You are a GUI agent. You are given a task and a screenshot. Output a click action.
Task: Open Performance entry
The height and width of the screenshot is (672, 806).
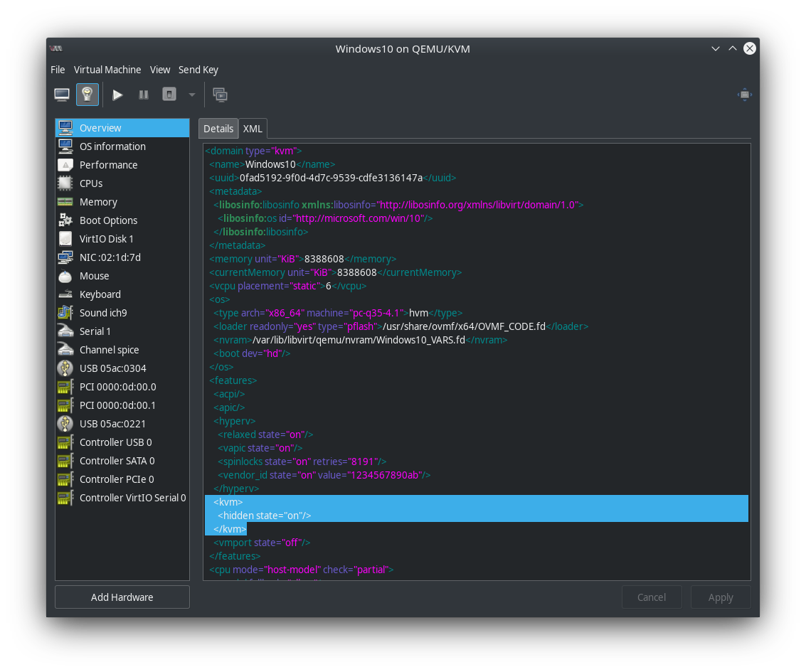pyautogui.click(x=122, y=165)
